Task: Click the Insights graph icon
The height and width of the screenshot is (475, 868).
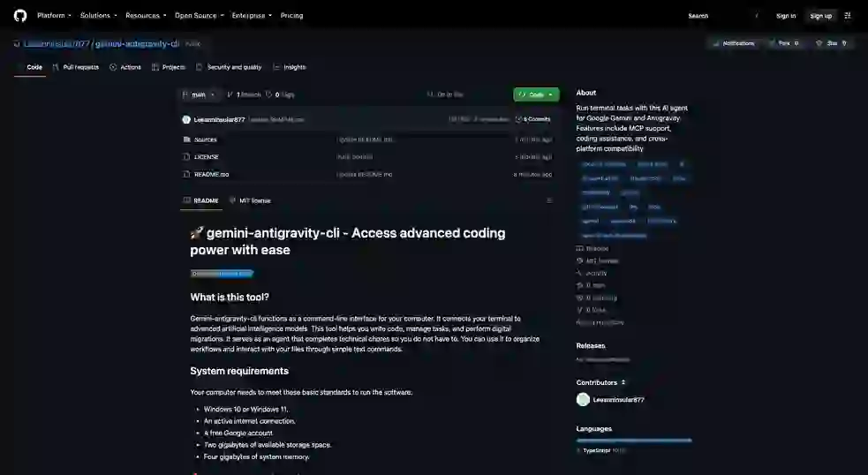Action: (x=275, y=67)
